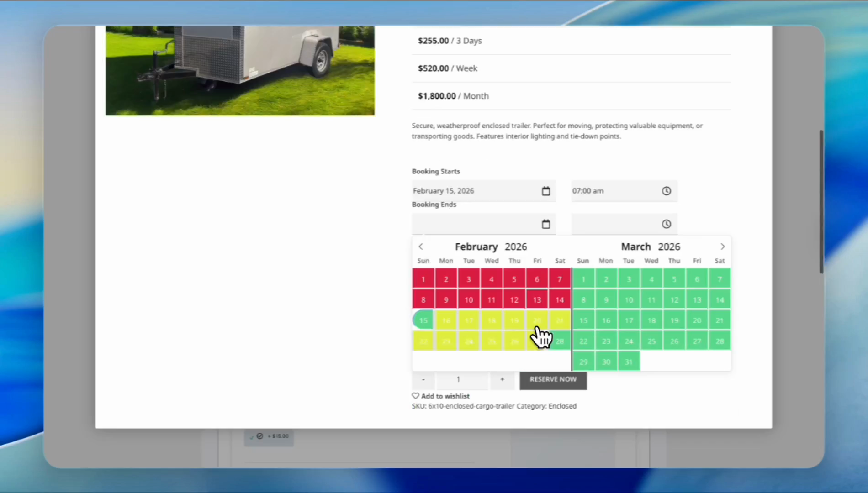Click the Reserve Now button

pos(553,379)
